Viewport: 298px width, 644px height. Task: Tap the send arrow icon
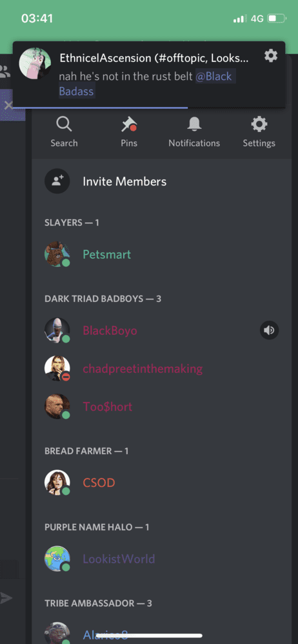[6, 598]
